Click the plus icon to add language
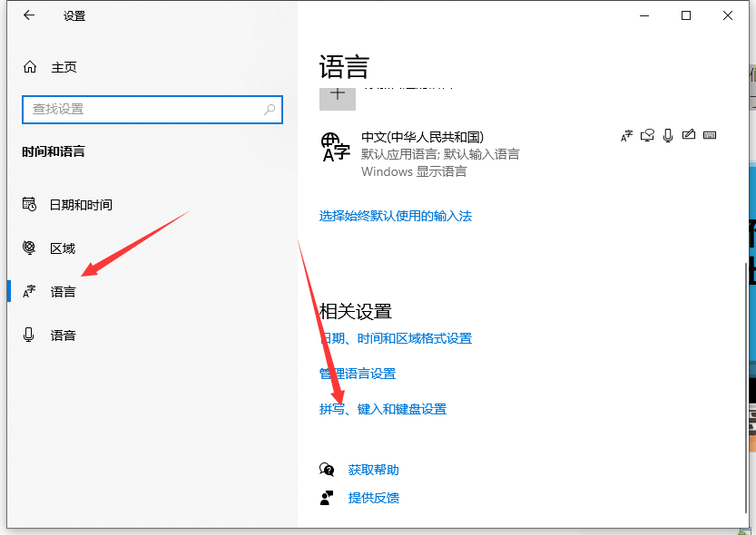The image size is (756, 535). 337,94
